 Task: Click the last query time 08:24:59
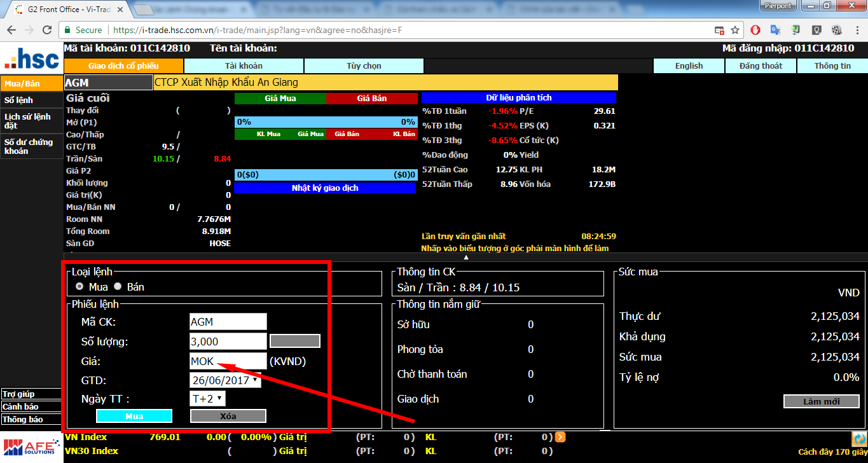(x=598, y=237)
